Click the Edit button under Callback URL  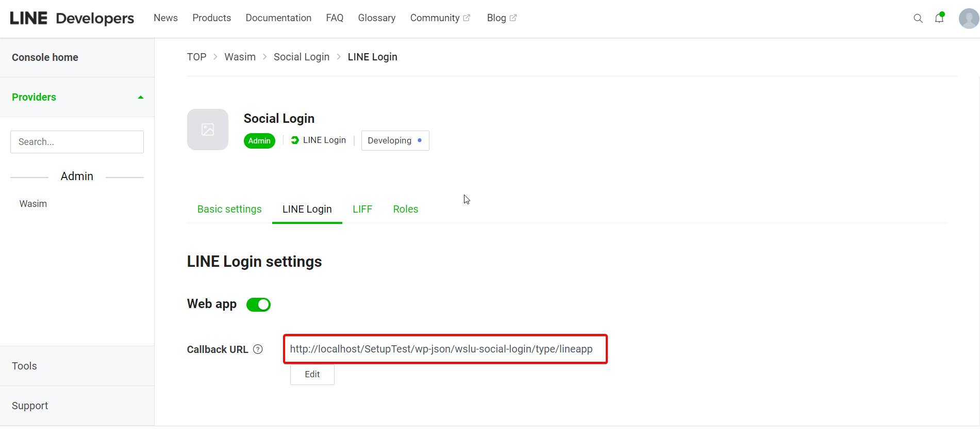(312, 375)
